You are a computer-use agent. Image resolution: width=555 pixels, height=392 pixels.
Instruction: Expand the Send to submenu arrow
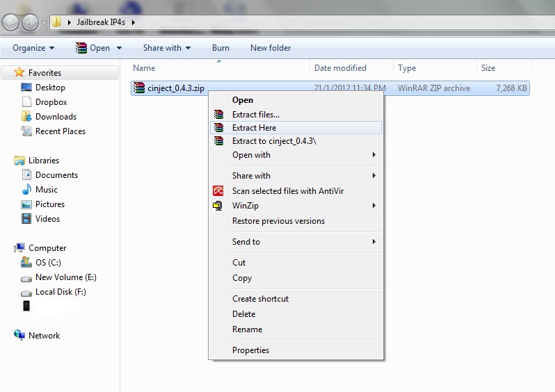click(373, 241)
